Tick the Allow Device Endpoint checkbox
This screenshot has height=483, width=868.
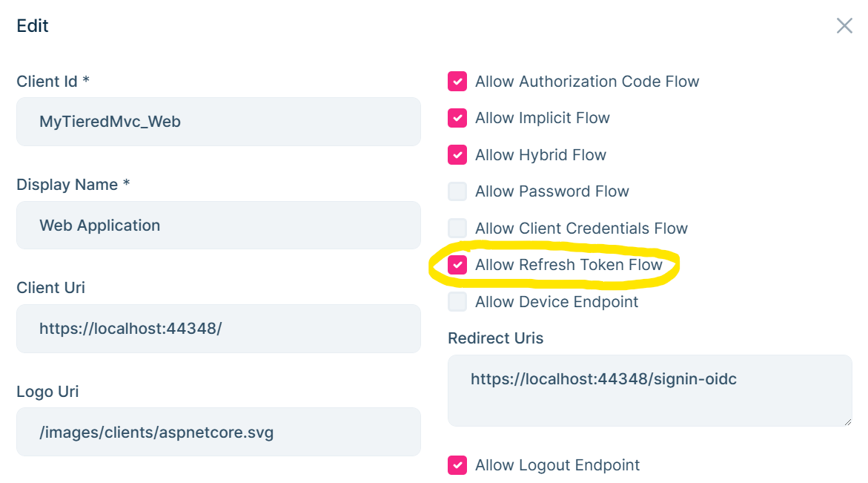[x=457, y=302]
